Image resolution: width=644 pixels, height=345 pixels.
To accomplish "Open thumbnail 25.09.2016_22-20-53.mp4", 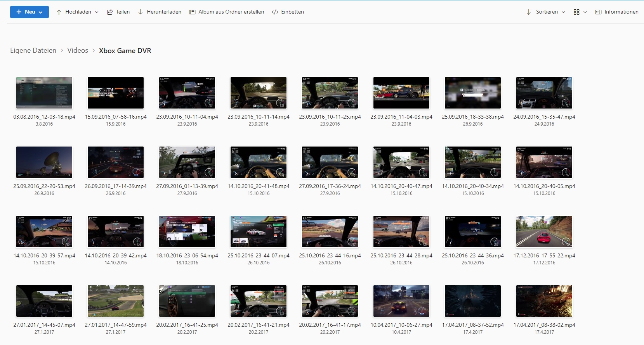I will click(x=44, y=162).
